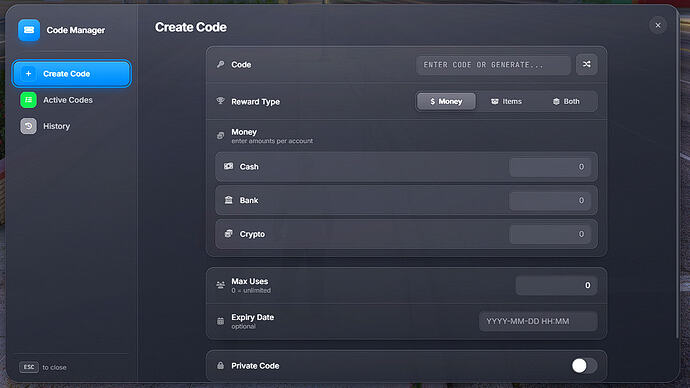Click the gray History clock icon

pyautogui.click(x=29, y=126)
